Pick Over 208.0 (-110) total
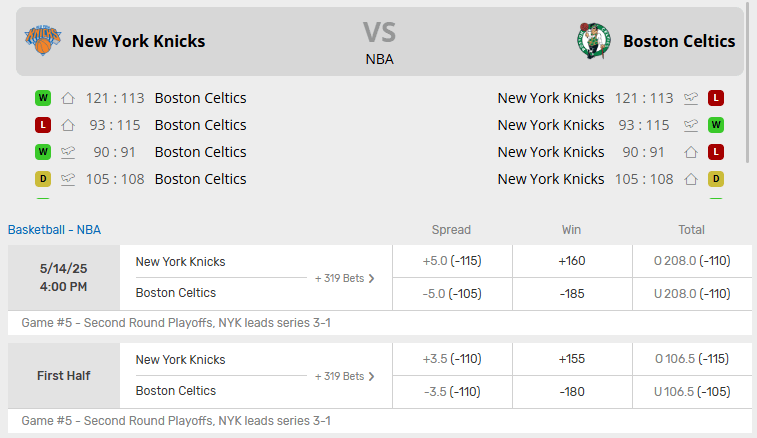This screenshot has width=757, height=438. coord(692,261)
